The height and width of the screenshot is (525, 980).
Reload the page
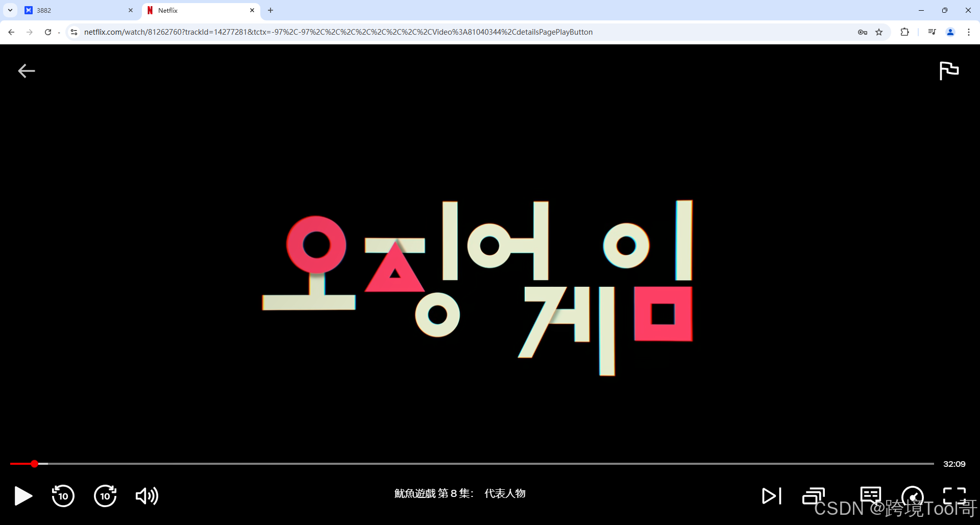[48, 32]
